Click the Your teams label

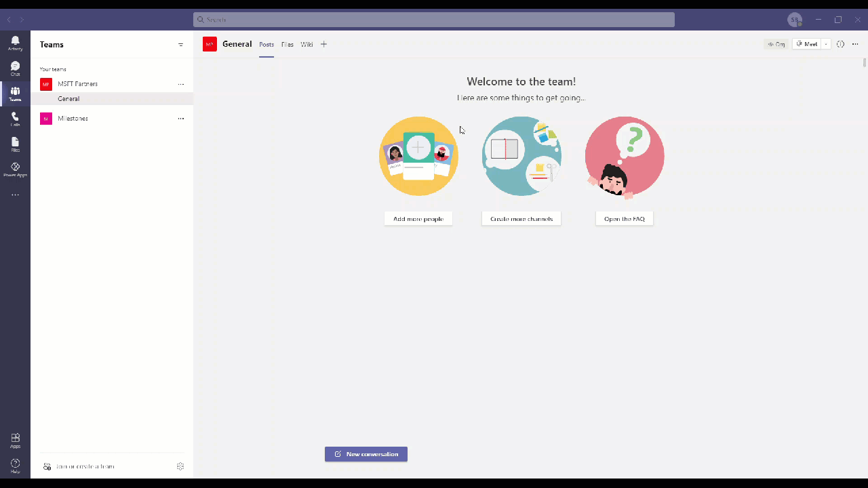pos(53,69)
